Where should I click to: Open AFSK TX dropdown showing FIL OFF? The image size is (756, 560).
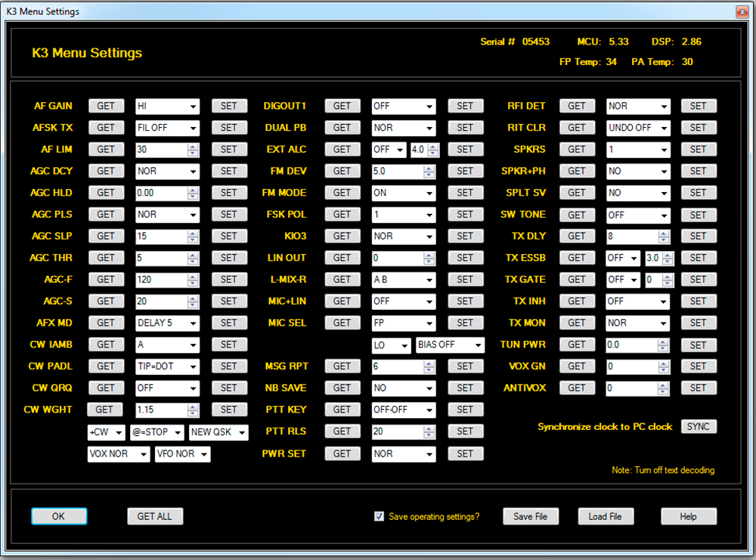coord(167,128)
